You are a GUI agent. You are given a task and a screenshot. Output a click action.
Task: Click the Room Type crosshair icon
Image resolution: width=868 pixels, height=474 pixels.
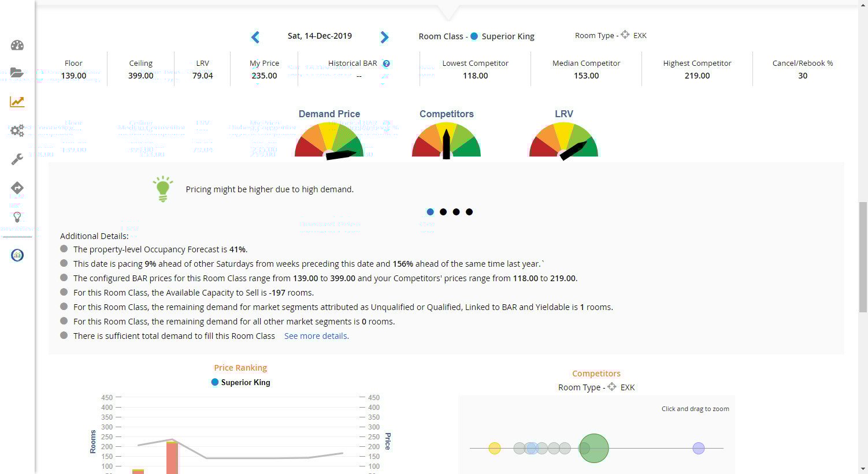(x=625, y=35)
